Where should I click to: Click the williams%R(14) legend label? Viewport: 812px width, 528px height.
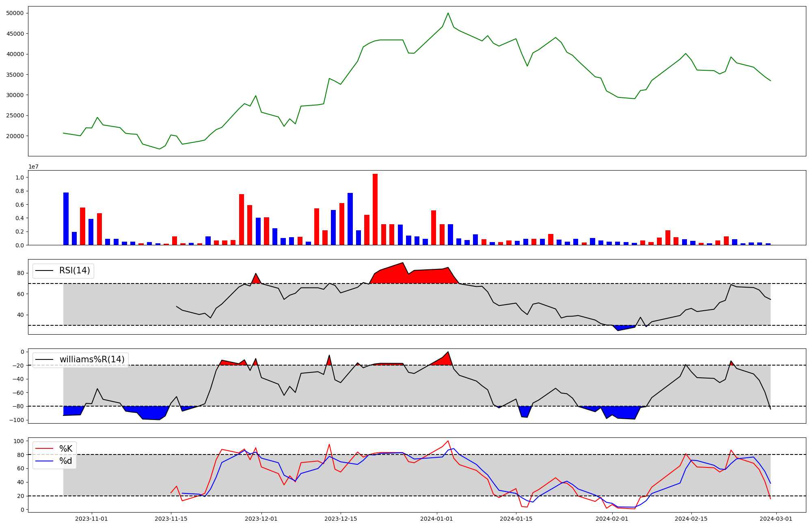pos(92,359)
